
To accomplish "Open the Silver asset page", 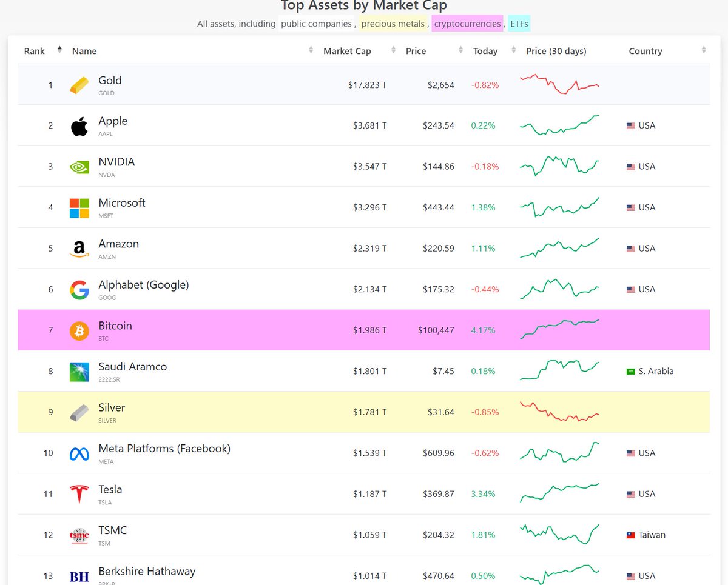I will [112, 407].
